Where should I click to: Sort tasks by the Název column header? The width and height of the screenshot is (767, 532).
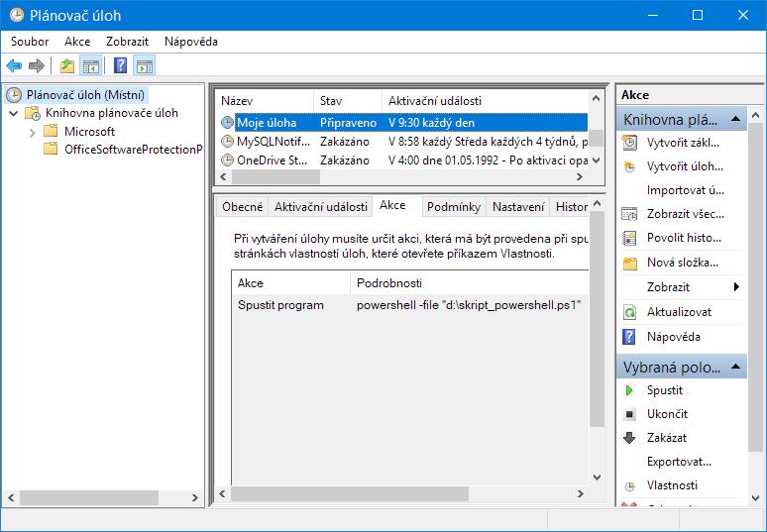(x=265, y=101)
